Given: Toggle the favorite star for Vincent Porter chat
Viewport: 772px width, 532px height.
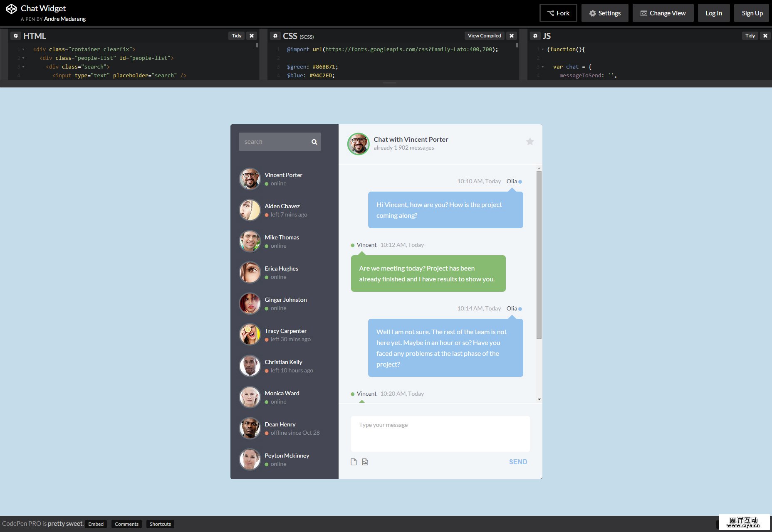Looking at the screenshot, I should coord(530,141).
